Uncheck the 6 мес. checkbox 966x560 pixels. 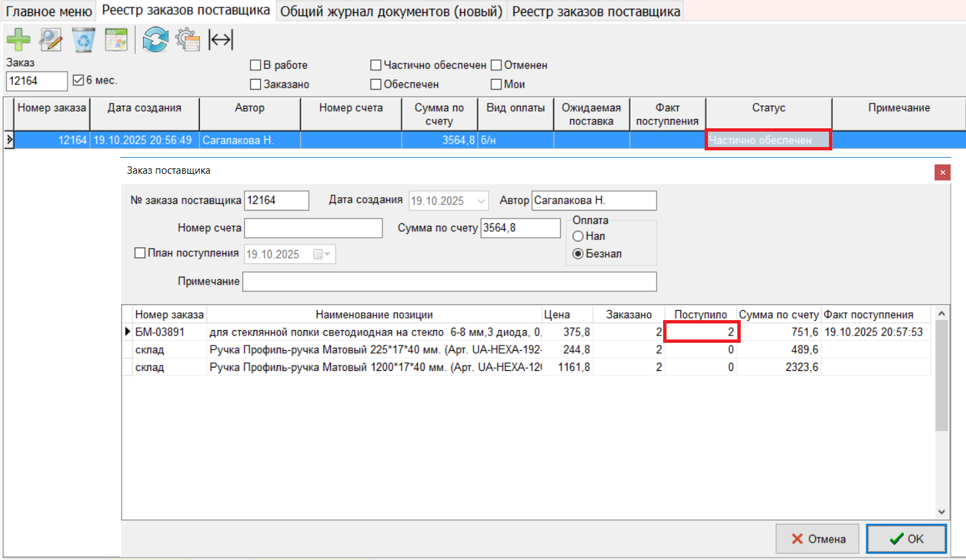tap(78, 80)
